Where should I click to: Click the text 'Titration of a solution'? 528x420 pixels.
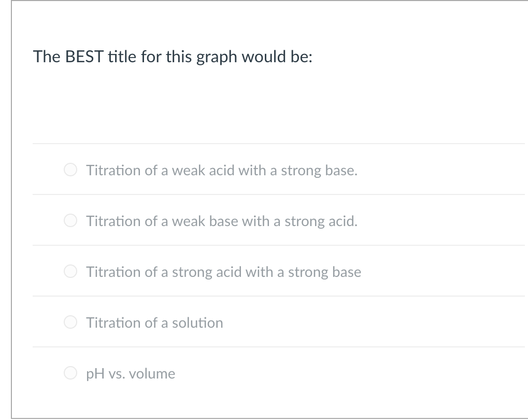click(x=154, y=323)
